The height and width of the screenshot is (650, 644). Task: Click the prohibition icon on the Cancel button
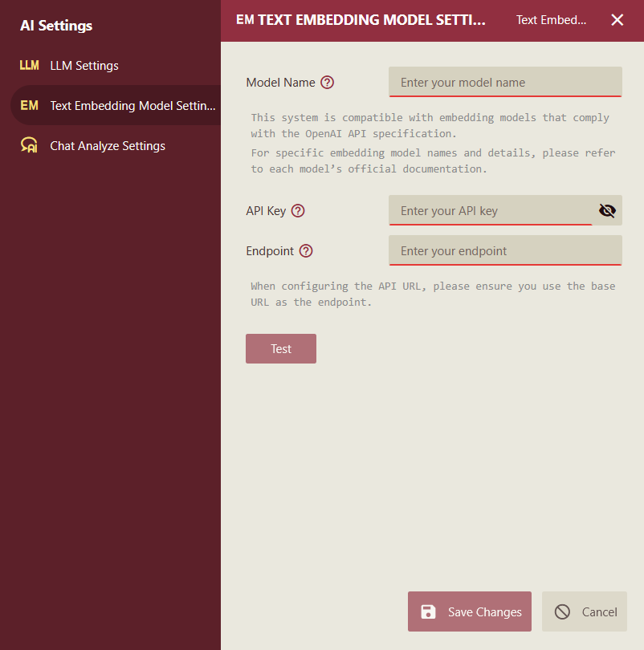pyautogui.click(x=564, y=611)
